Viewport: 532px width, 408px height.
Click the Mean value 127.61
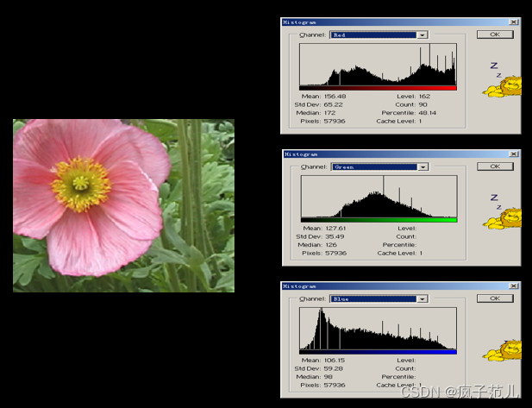point(335,229)
